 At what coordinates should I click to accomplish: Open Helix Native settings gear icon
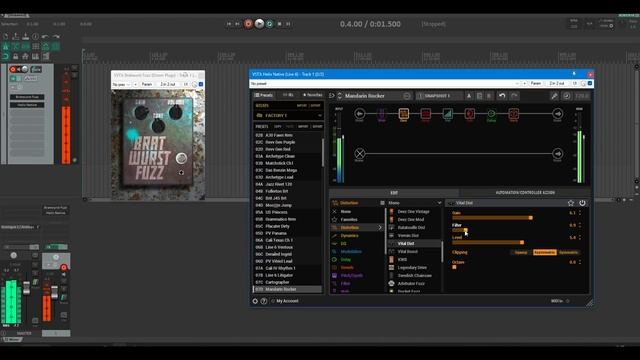coord(255,301)
